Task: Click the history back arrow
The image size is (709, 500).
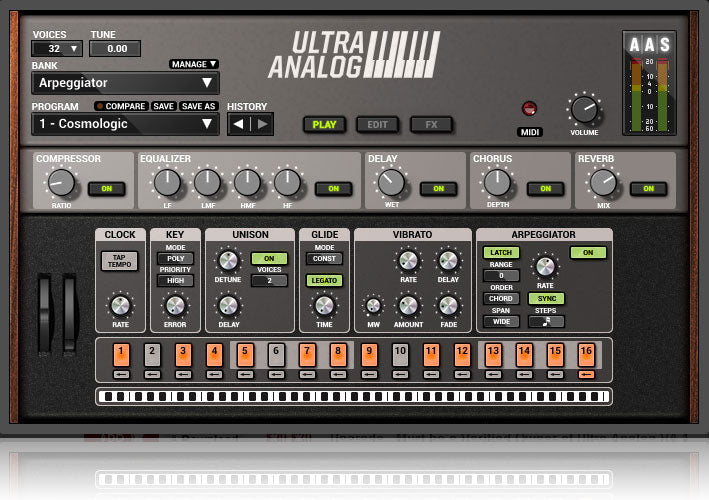Action: tap(239, 124)
